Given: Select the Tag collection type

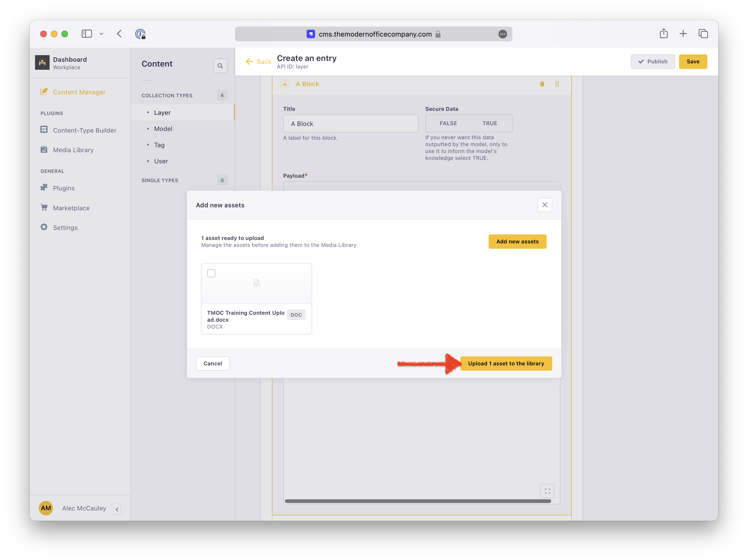Looking at the screenshot, I should tap(159, 145).
